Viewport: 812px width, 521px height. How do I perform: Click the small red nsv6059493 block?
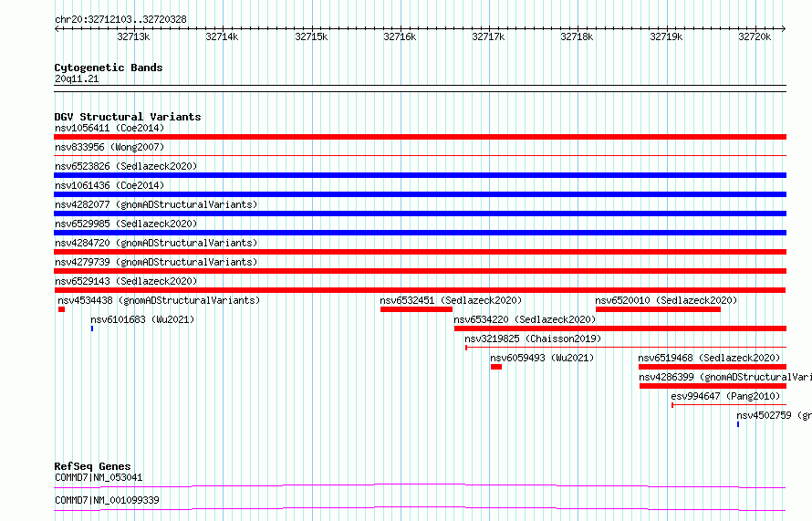(496, 367)
